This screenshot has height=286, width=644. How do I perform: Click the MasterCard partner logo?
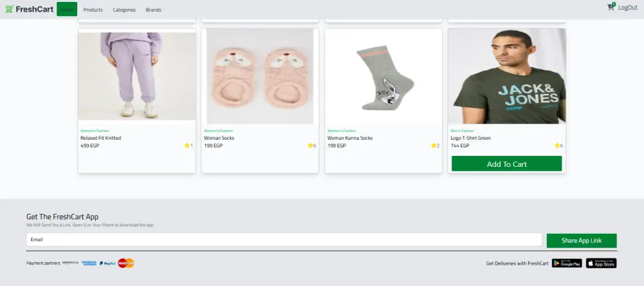(x=126, y=263)
